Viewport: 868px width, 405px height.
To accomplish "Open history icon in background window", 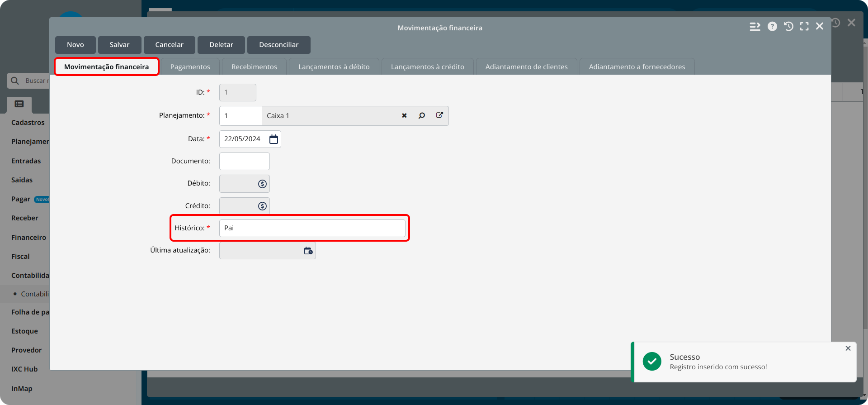I will tap(836, 23).
